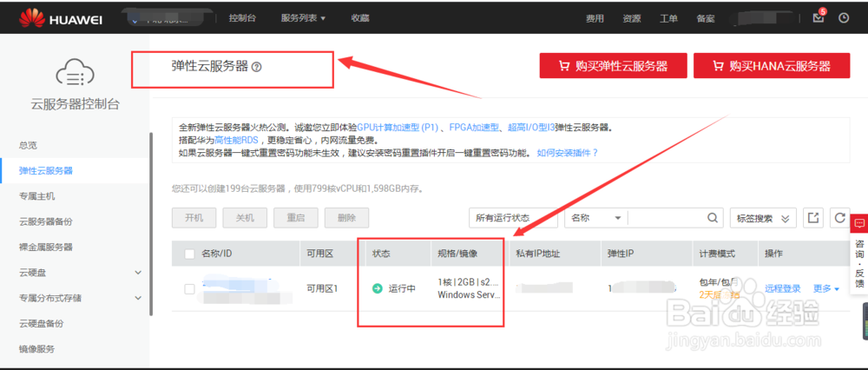The height and width of the screenshot is (370, 868).
Task: Open 裸金属服务器 in sidebar
Action: 46,247
